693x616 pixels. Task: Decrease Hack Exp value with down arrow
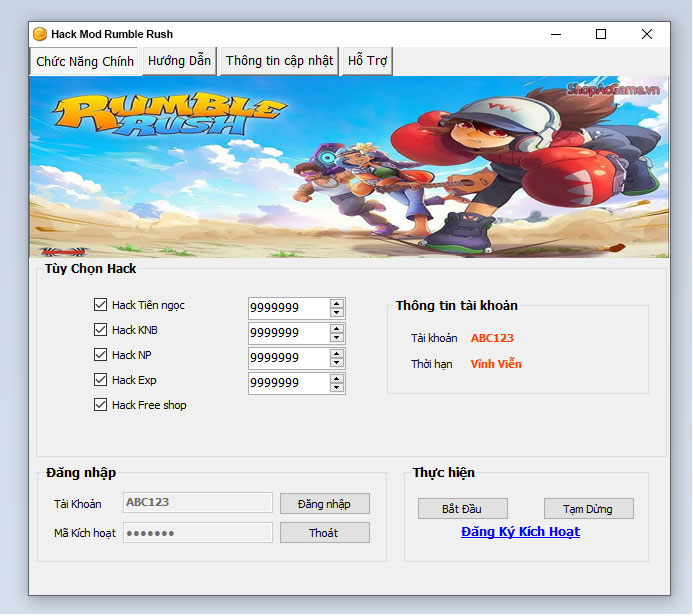[x=337, y=388]
